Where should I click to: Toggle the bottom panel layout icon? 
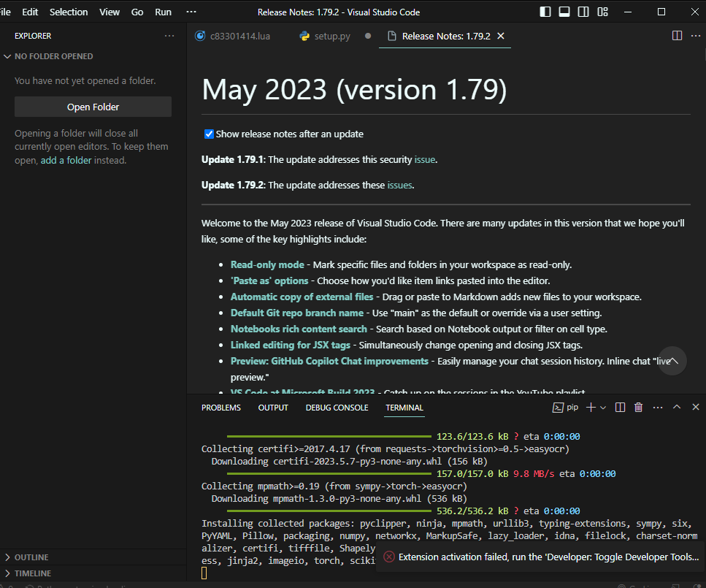(x=564, y=12)
